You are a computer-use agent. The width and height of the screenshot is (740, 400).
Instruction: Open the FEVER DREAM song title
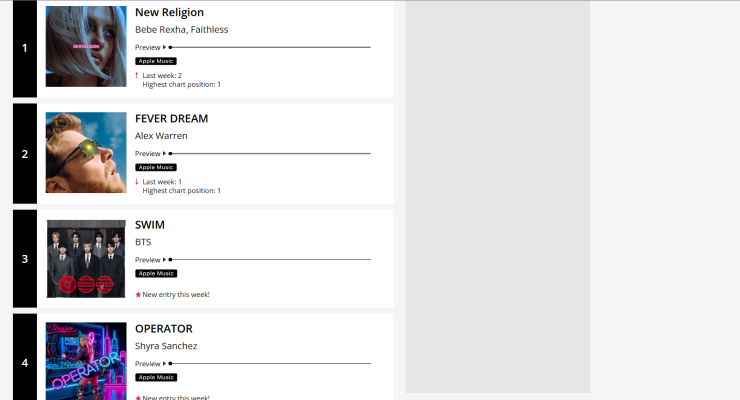pos(171,119)
